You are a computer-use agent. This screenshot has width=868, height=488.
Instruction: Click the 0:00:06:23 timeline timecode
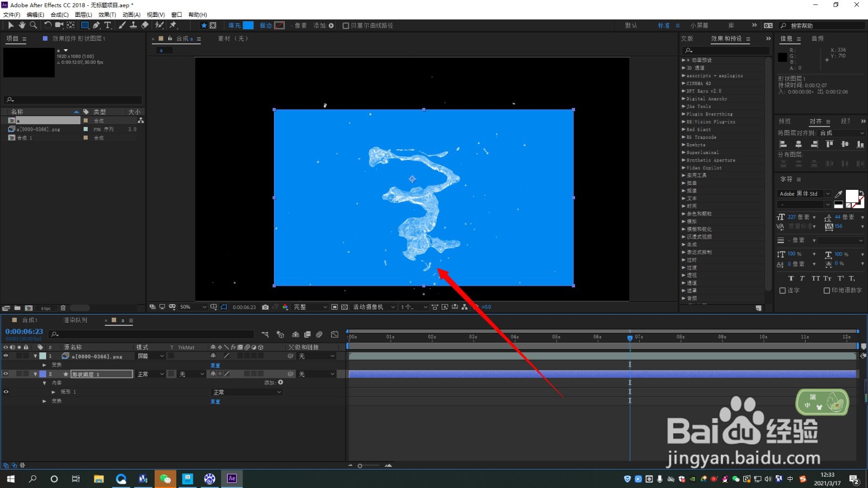(24, 331)
